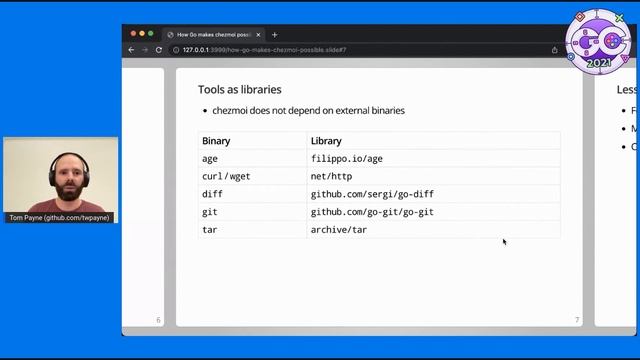Click the slide number 7 label

pyautogui.click(x=577, y=320)
